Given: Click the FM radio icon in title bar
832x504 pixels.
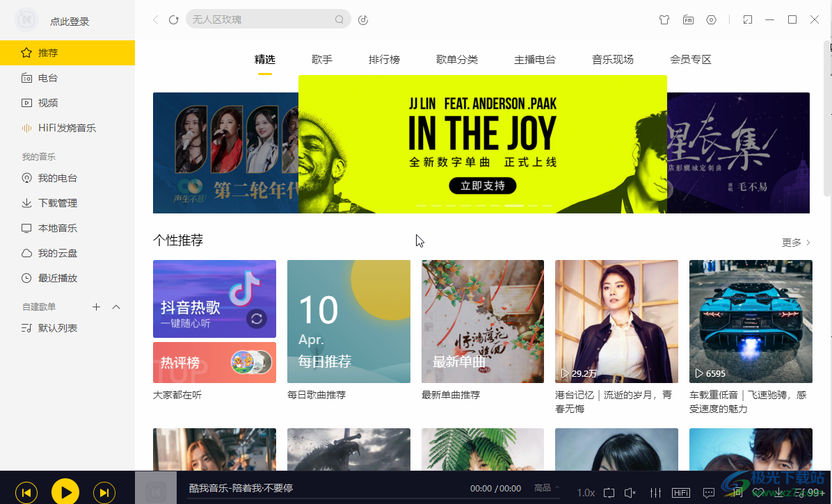Looking at the screenshot, I should [688, 20].
